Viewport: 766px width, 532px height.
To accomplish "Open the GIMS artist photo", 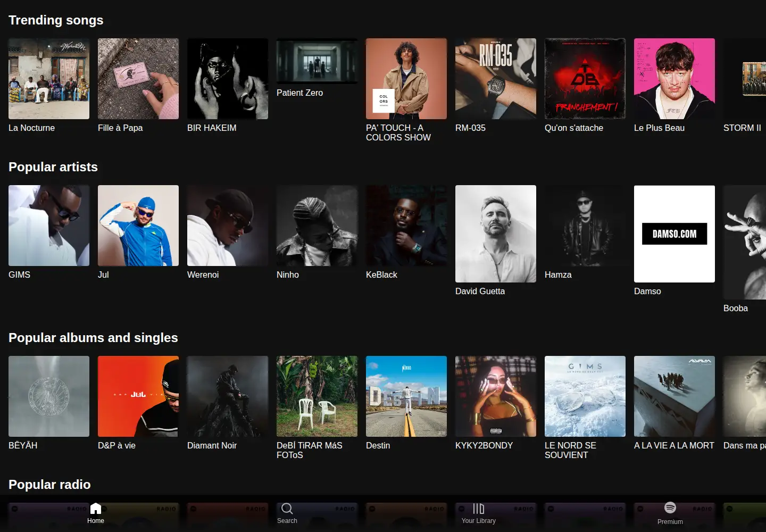I will [49, 226].
